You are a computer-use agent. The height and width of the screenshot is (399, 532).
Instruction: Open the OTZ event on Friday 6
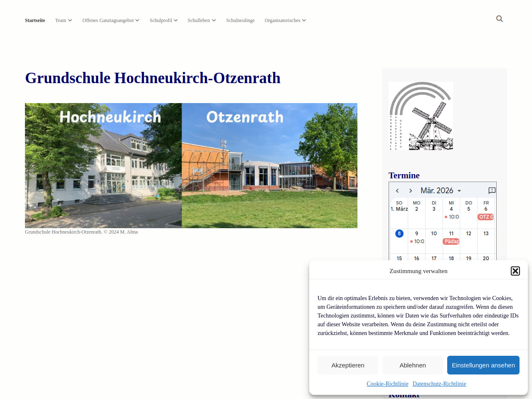pyautogui.click(x=485, y=217)
